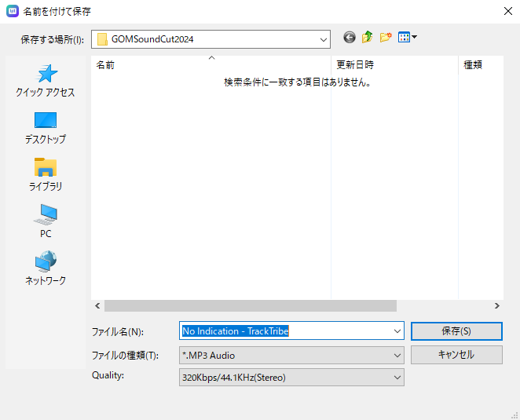Open Libraries (ライブラリ) location
The height and width of the screenshot is (420, 520).
pos(46,175)
